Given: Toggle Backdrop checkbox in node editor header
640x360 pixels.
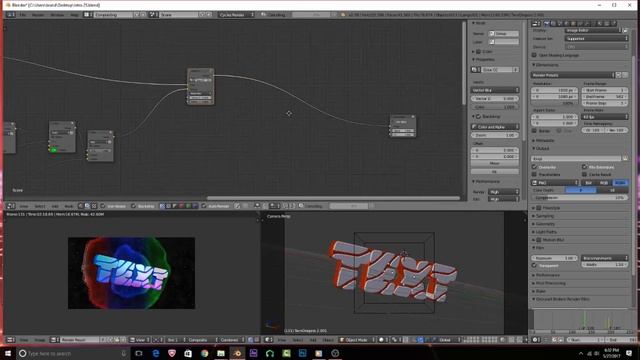Looking at the screenshot, I should click(133, 206).
